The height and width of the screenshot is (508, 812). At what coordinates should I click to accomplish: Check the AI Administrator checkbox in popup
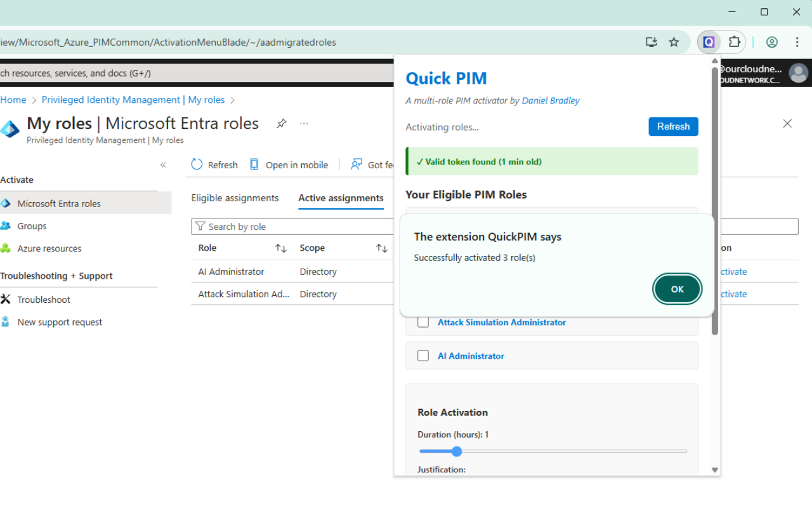tap(423, 356)
